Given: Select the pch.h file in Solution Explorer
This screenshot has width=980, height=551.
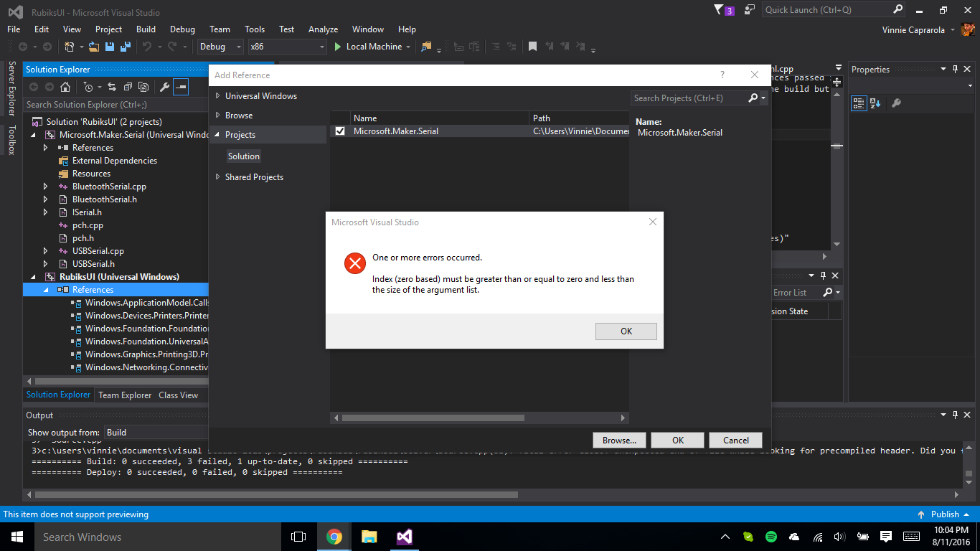Looking at the screenshot, I should pos(83,238).
